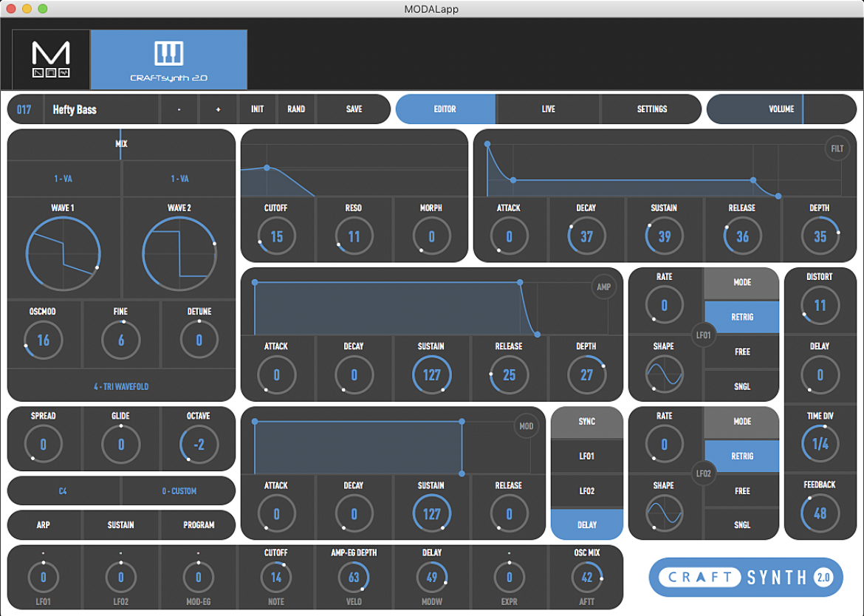Click the minus button for previous patch
This screenshot has height=616, width=864.
click(179, 109)
